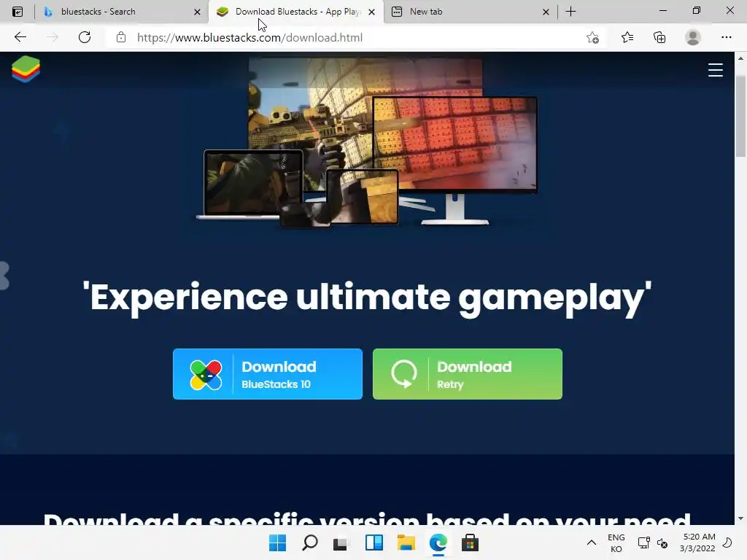The image size is (747, 560).
Task: Open the tab actions menu icon
Action: coord(18,12)
